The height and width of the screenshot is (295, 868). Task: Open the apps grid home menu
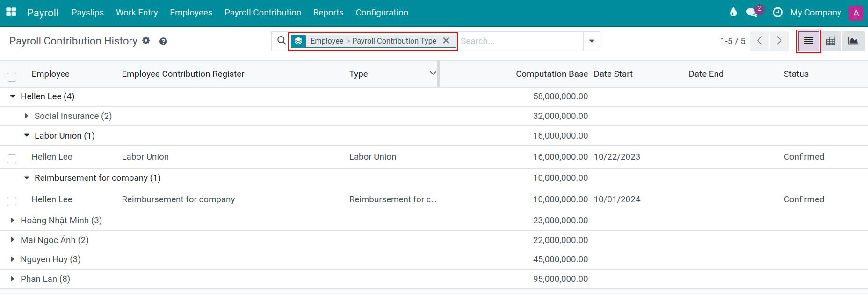(11, 12)
